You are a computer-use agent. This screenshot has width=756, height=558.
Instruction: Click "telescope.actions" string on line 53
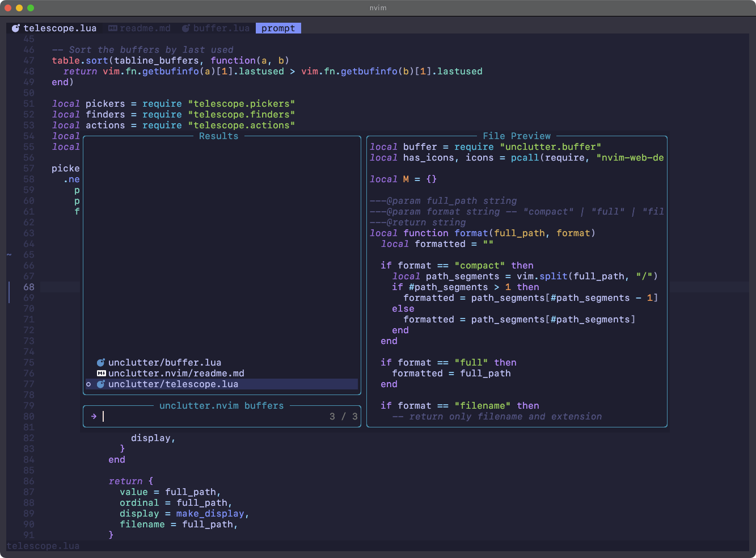[x=242, y=125]
